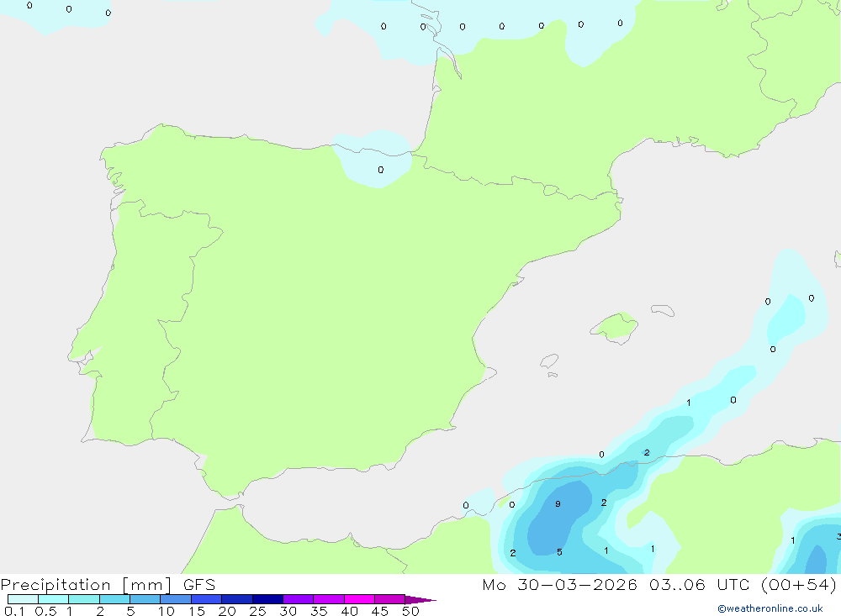
Task: Click the 0.5–1 mm legend color swatch
Action: click(x=54, y=599)
